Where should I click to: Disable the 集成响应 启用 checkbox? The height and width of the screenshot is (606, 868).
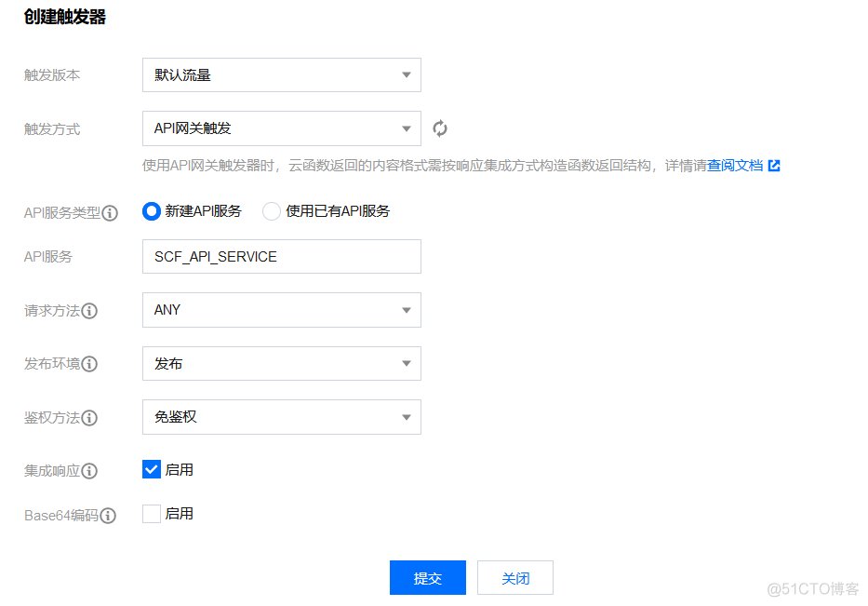[x=151, y=469]
